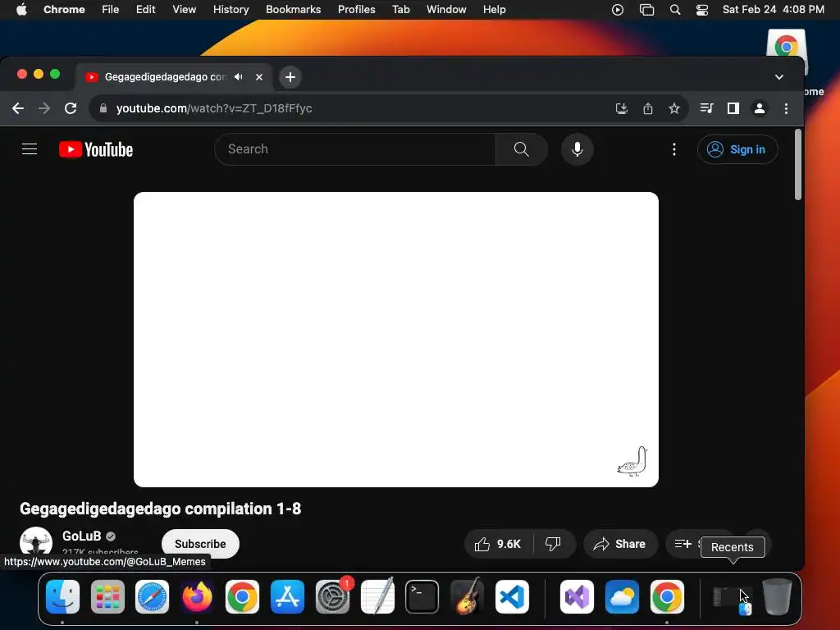The image size is (840, 630).
Task: Expand the tab search dropdown
Action: [779, 76]
